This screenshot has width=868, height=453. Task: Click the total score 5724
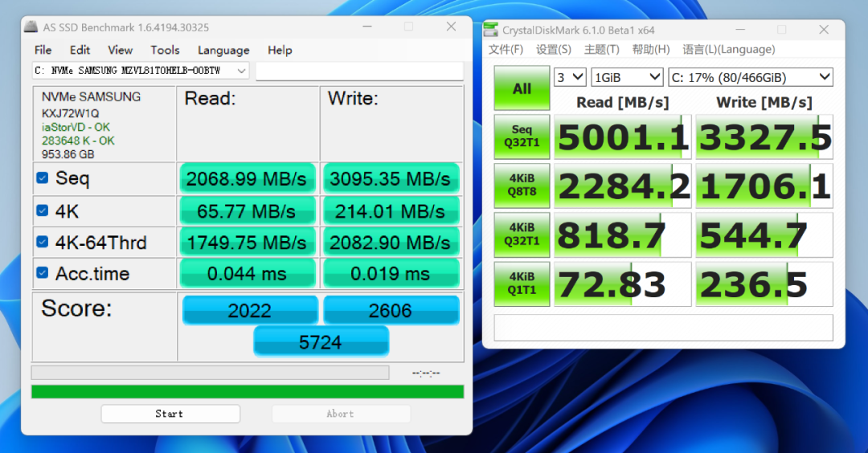click(321, 342)
